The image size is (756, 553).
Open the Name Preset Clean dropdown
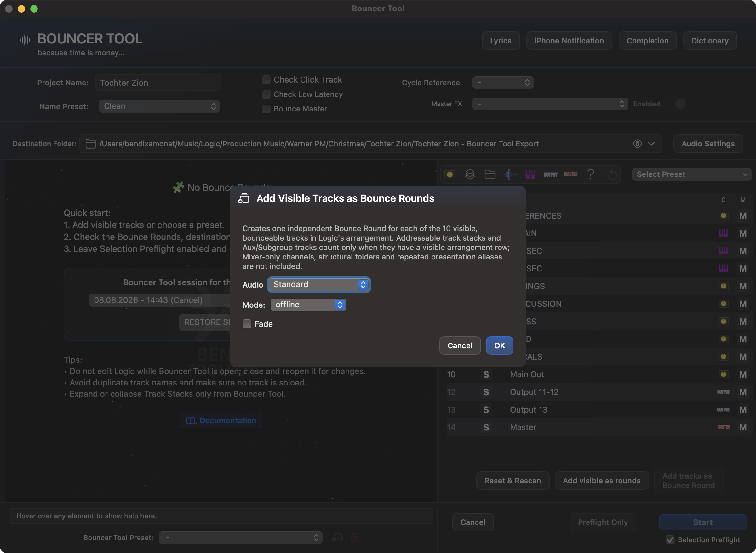tap(159, 106)
